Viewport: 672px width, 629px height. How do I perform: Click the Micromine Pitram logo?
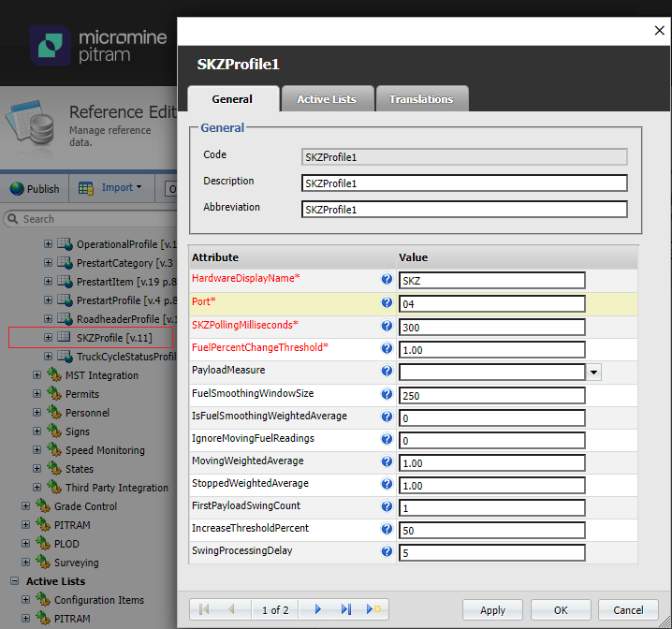click(x=98, y=46)
